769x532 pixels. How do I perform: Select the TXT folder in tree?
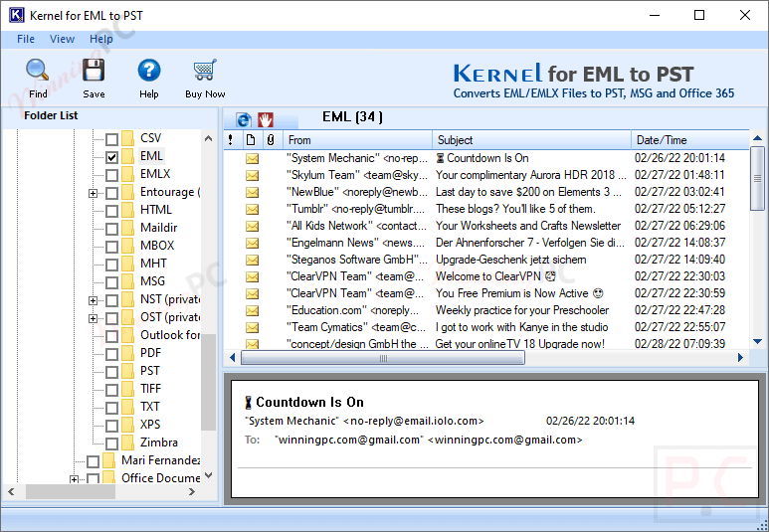(x=149, y=407)
